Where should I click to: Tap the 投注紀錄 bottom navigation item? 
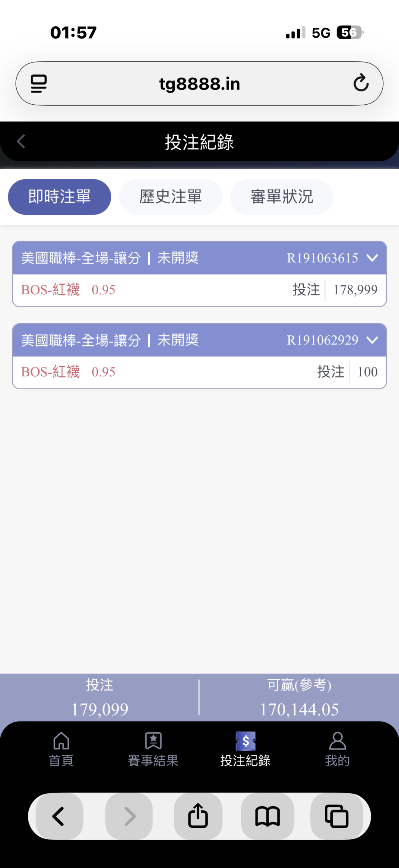click(x=245, y=749)
